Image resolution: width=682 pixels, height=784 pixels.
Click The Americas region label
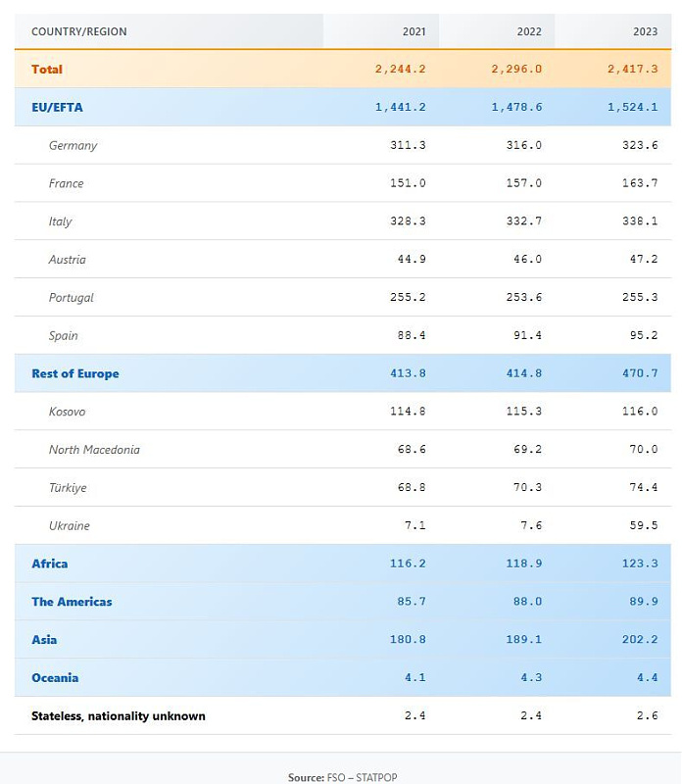[72, 602]
